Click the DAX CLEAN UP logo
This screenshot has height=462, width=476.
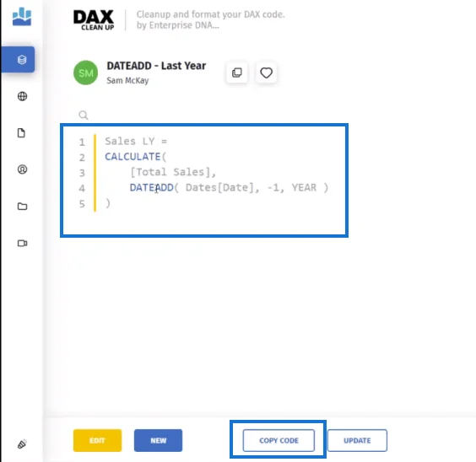click(94, 20)
